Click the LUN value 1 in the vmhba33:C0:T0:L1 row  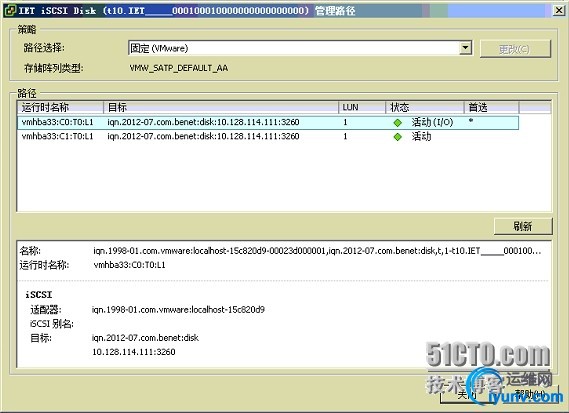click(345, 122)
